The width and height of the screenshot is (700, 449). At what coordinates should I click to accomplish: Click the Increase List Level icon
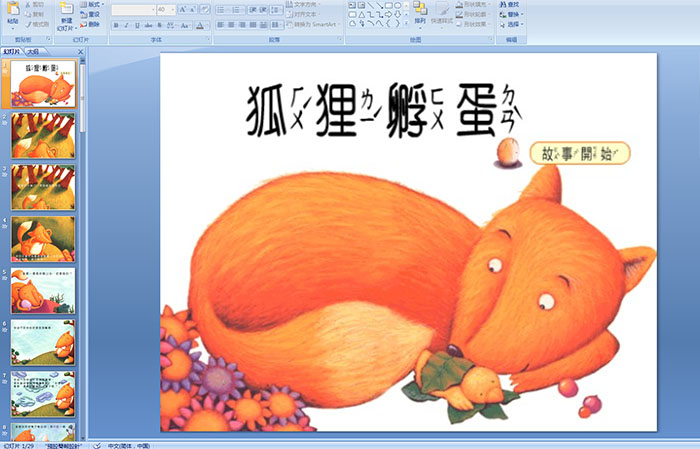click(263, 10)
